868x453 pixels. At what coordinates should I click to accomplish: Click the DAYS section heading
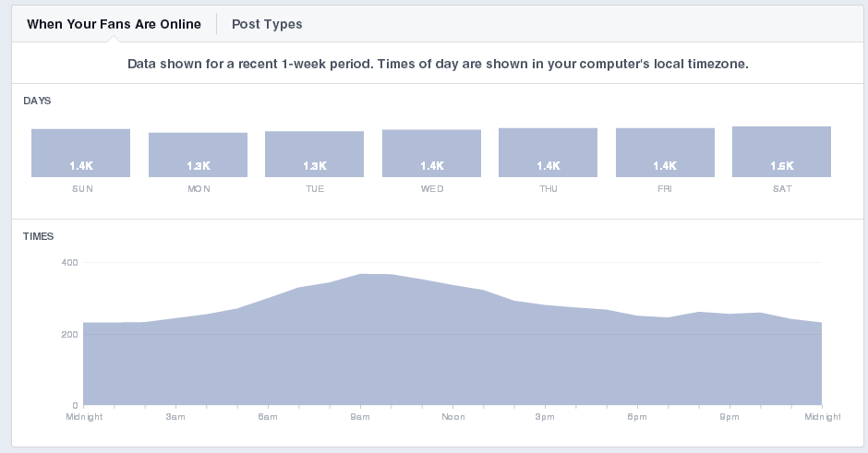coord(37,100)
